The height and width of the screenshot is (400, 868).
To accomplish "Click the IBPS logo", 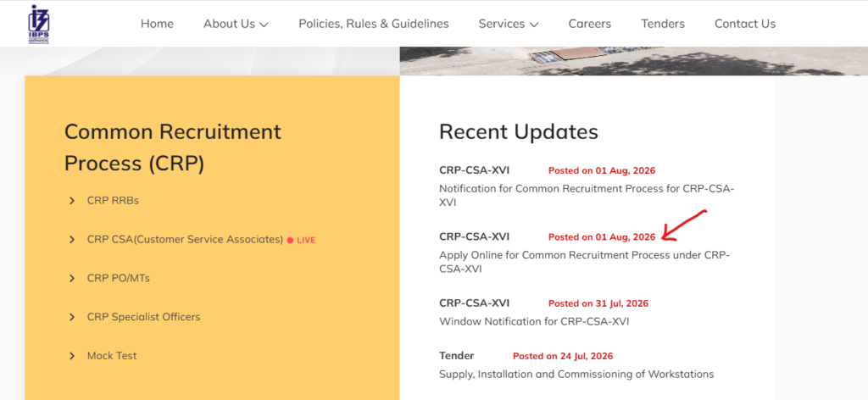I will click(39, 24).
